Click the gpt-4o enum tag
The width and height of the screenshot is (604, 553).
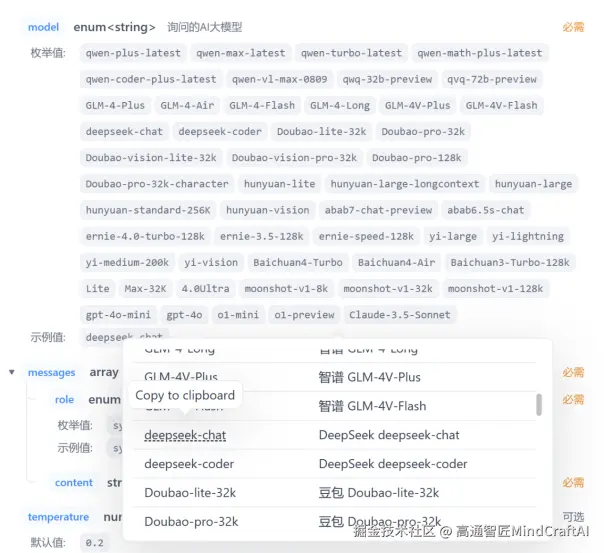(x=184, y=315)
